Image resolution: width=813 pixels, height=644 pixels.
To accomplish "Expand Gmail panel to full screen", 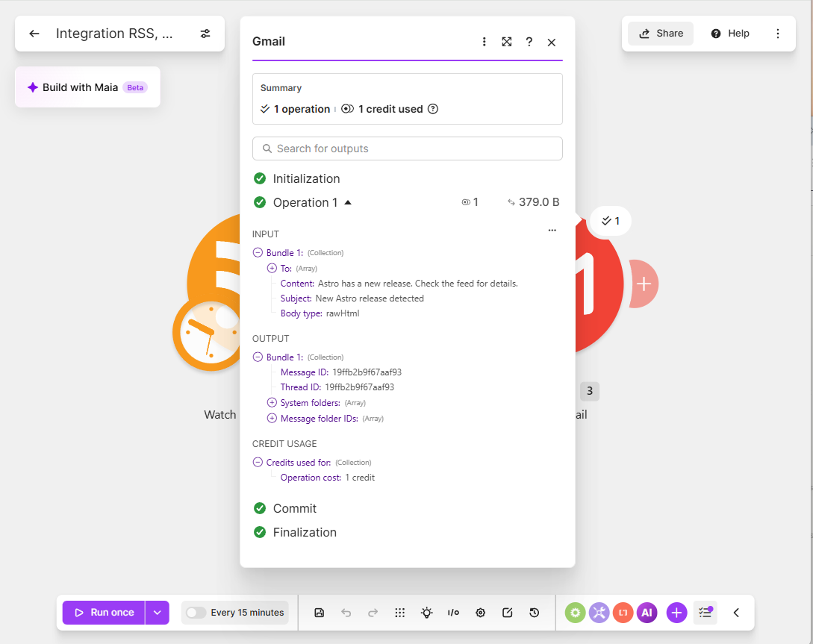I will point(507,42).
